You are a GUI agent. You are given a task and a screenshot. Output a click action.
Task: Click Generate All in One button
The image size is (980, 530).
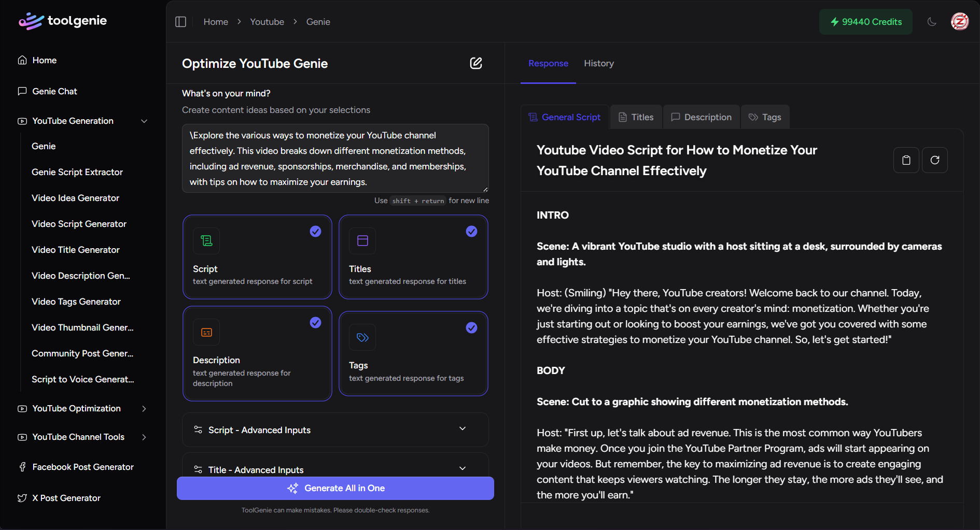coord(335,488)
